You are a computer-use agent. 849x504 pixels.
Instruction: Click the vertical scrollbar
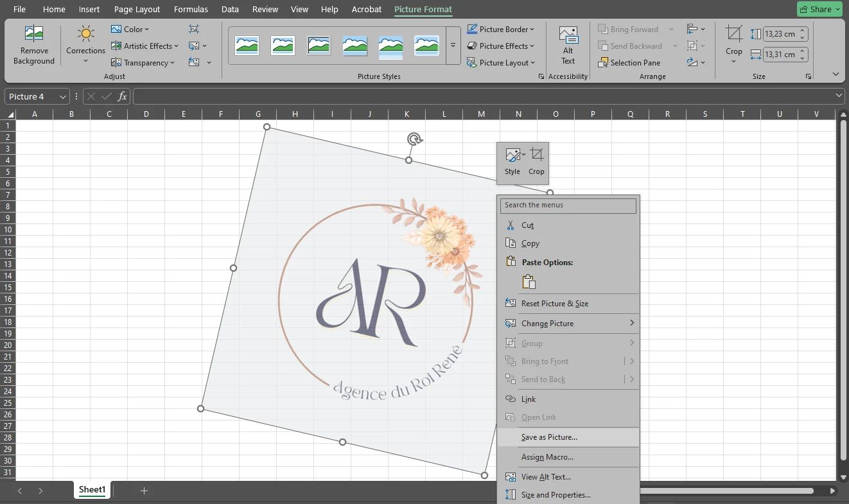tap(843, 289)
